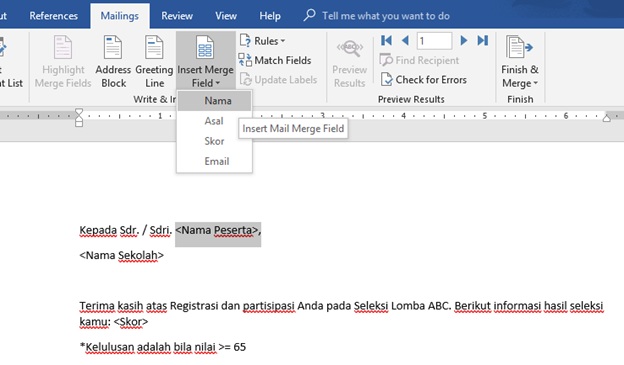
Task: Click the right indent marker on ruler
Action: (x=606, y=118)
